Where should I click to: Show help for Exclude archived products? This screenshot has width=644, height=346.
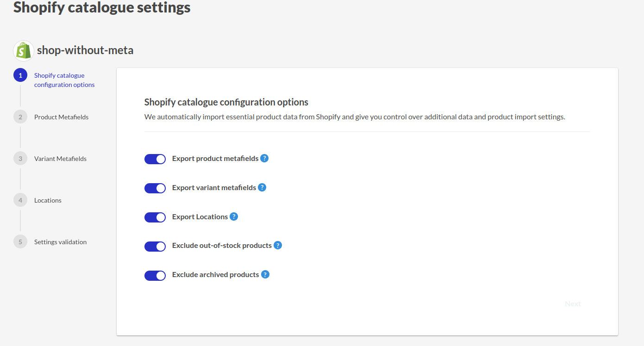pyautogui.click(x=265, y=274)
